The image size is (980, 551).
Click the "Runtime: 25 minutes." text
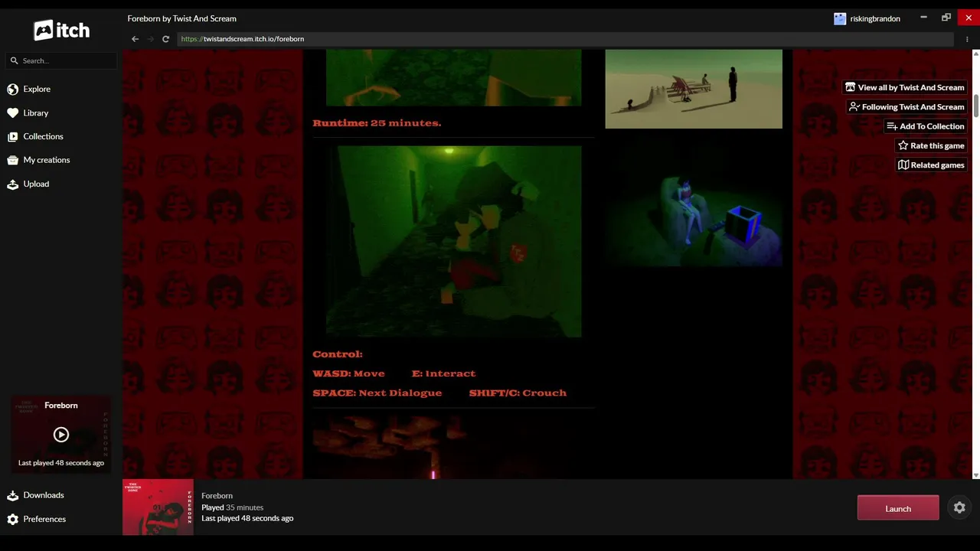click(x=377, y=122)
